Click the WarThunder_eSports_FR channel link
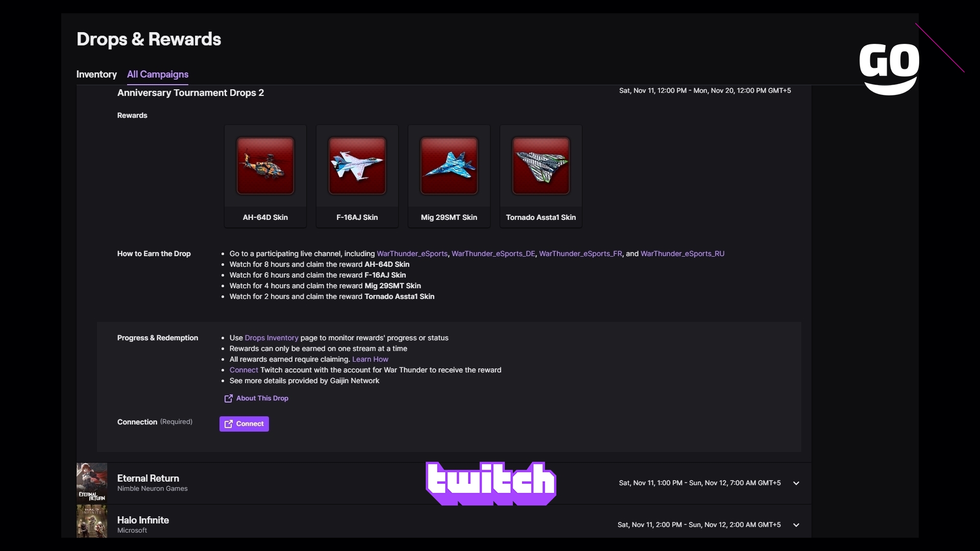Image resolution: width=980 pixels, height=551 pixels. pos(580,253)
